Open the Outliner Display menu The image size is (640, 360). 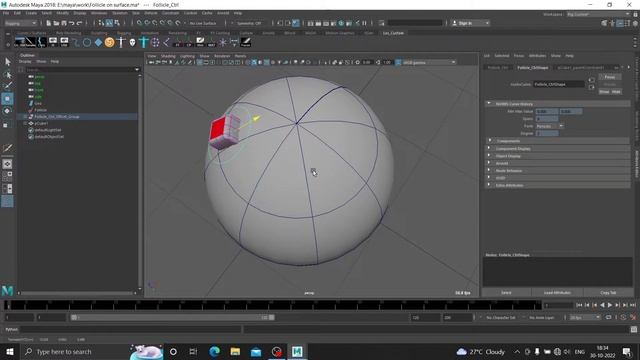click(x=25, y=62)
